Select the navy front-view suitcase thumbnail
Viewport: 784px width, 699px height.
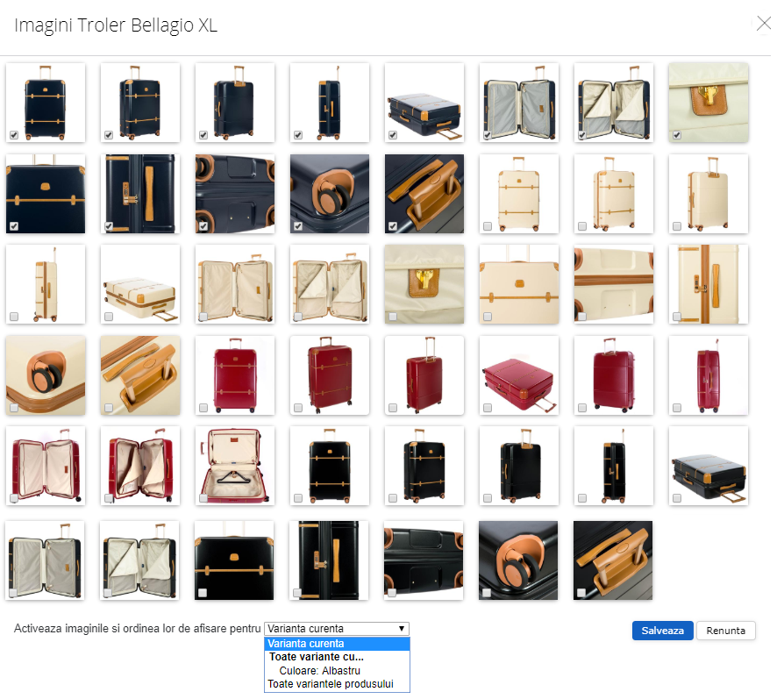click(46, 102)
